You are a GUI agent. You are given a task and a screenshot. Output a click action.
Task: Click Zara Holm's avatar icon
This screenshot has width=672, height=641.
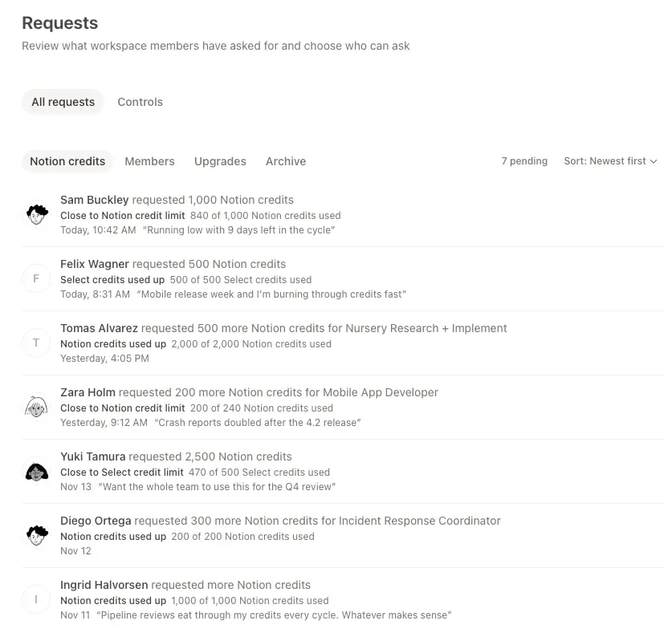tap(36, 408)
